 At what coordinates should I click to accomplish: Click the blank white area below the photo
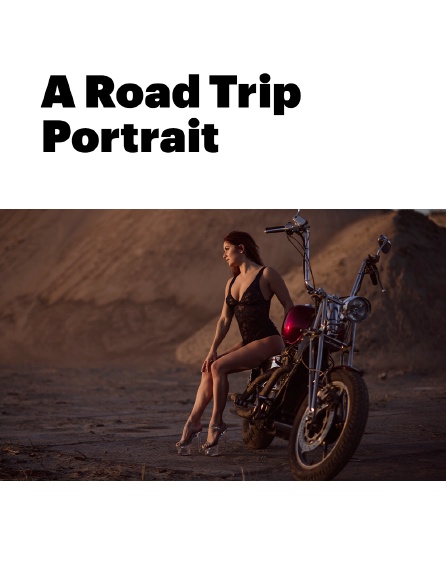click(223, 534)
